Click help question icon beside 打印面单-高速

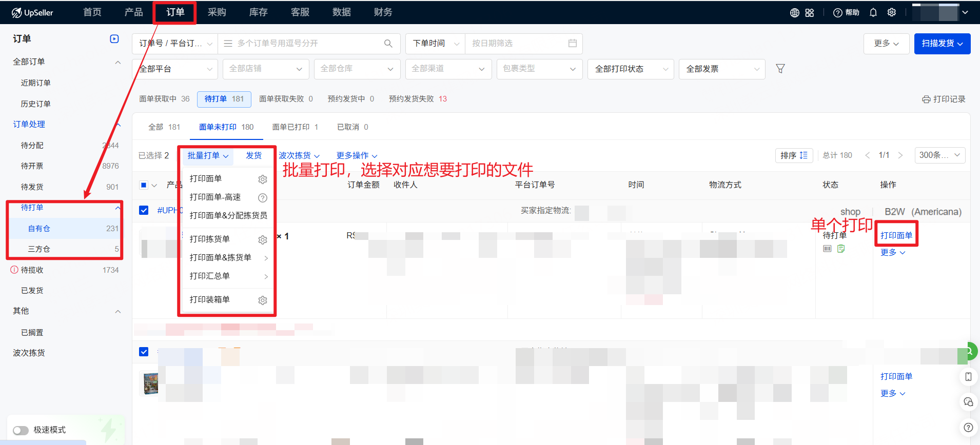(x=263, y=198)
